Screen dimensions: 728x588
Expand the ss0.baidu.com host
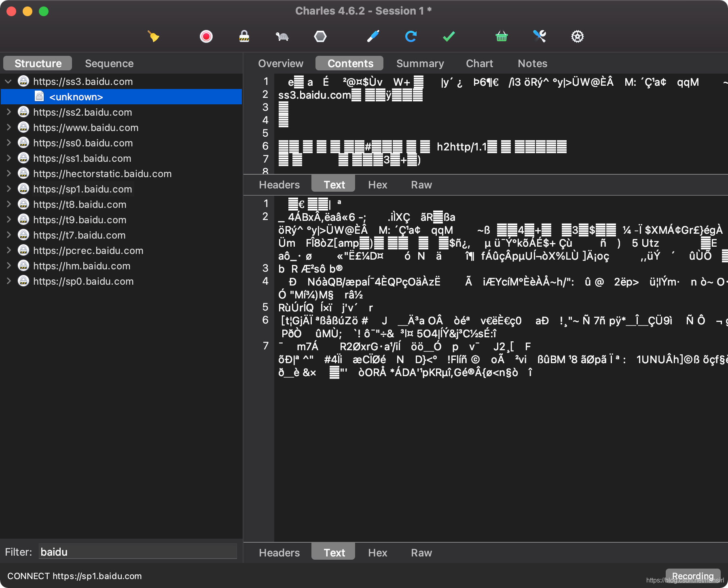(8, 143)
